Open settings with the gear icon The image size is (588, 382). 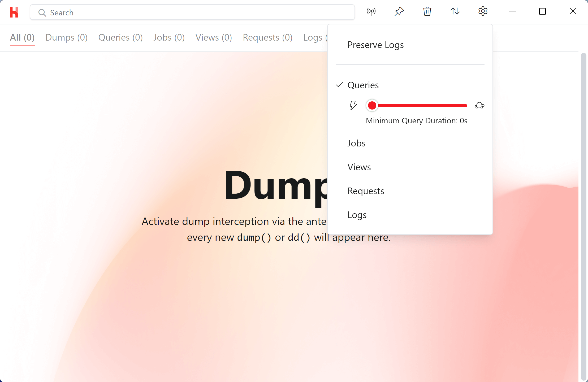(483, 12)
